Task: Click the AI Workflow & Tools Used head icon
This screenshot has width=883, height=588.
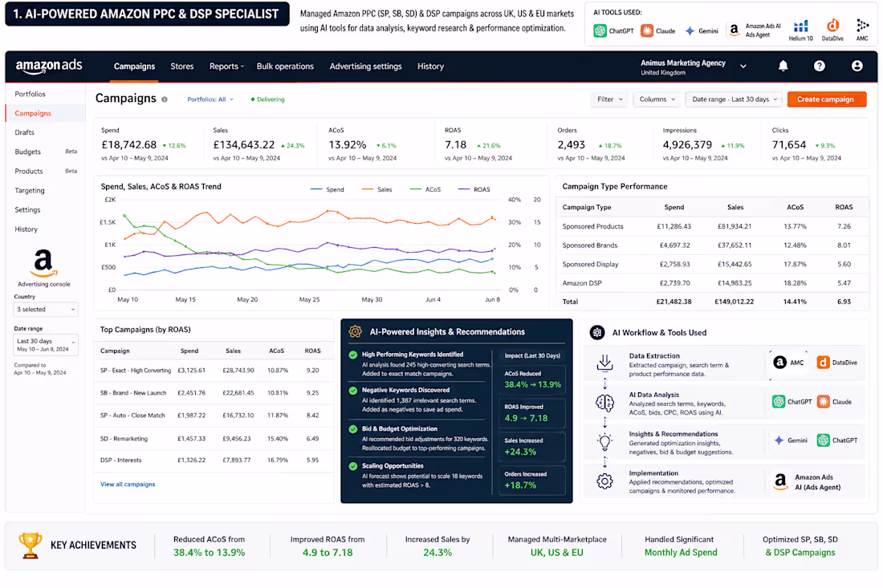Action: coord(597,333)
